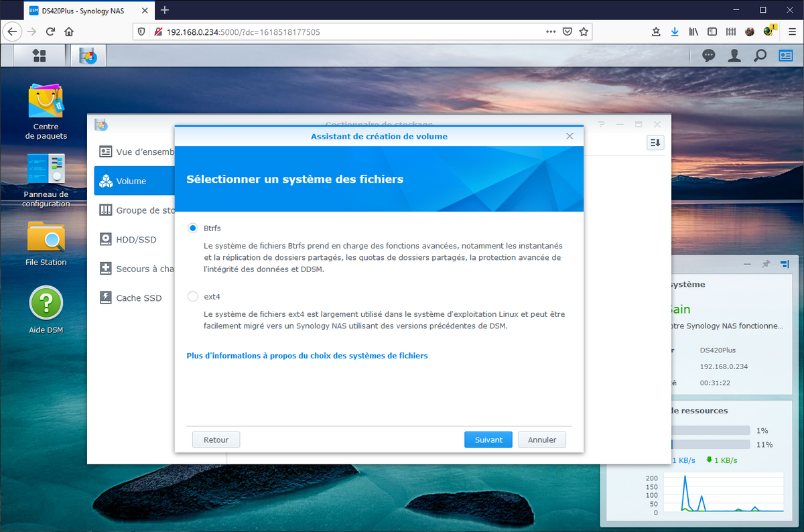Open Firefox hamburger application menu
Screen dimensions: 804x532
coord(791,31)
